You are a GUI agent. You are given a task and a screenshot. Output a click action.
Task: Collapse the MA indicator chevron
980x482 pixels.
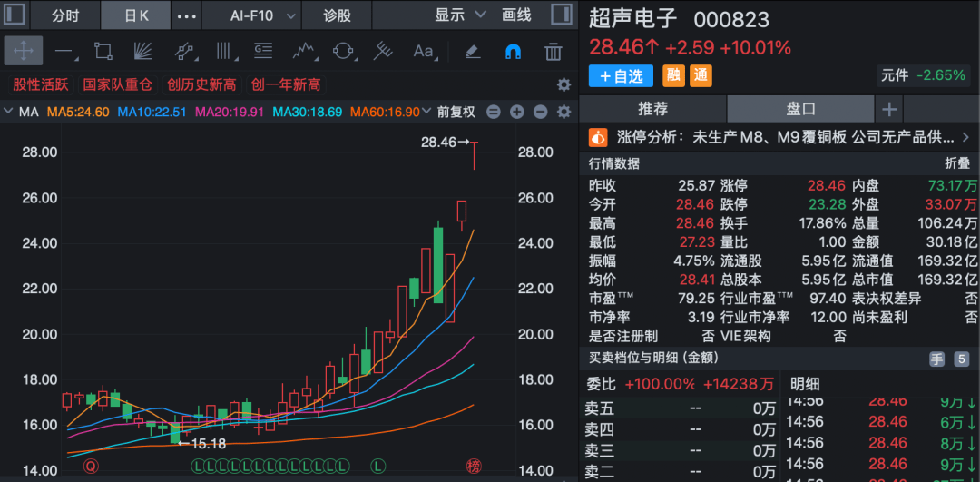(8, 112)
